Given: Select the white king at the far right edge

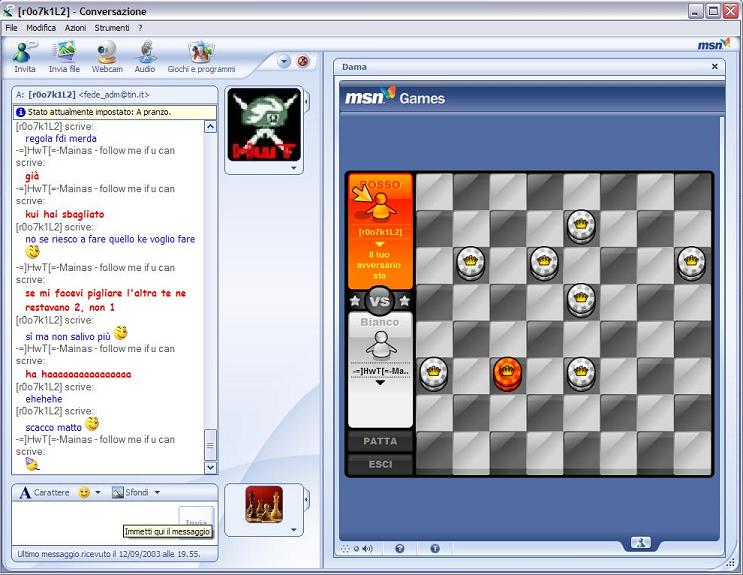Looking at the screenshot, I should pos(691,263).
